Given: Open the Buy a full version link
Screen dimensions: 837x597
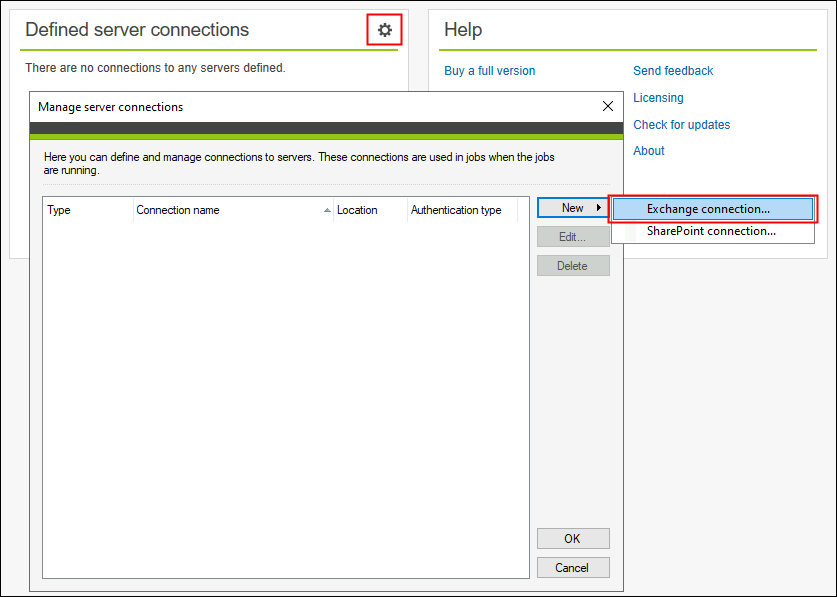Looking at the screenshot, I should 489,71.
